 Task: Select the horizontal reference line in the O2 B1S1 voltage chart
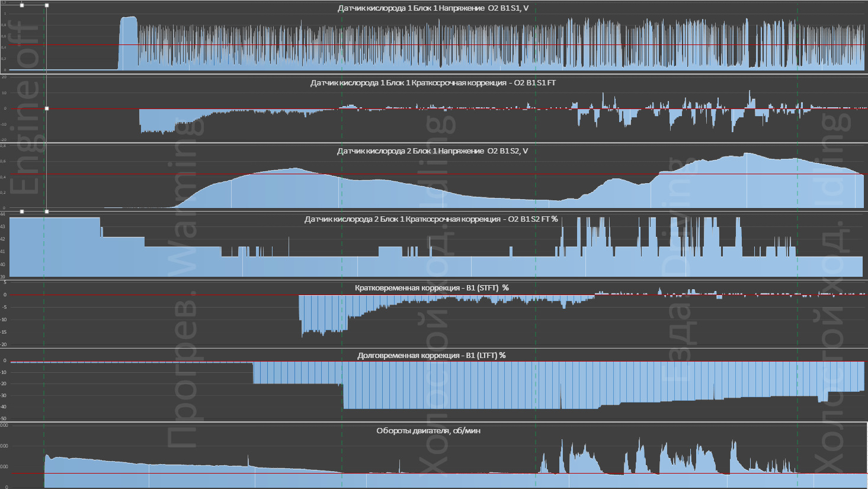pos(492,45)
